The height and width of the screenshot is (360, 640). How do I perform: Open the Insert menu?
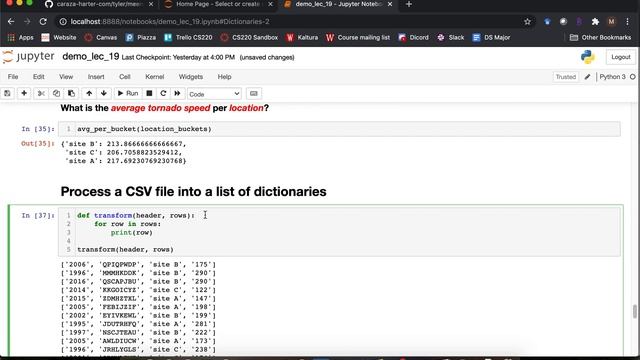coord(96,77)
